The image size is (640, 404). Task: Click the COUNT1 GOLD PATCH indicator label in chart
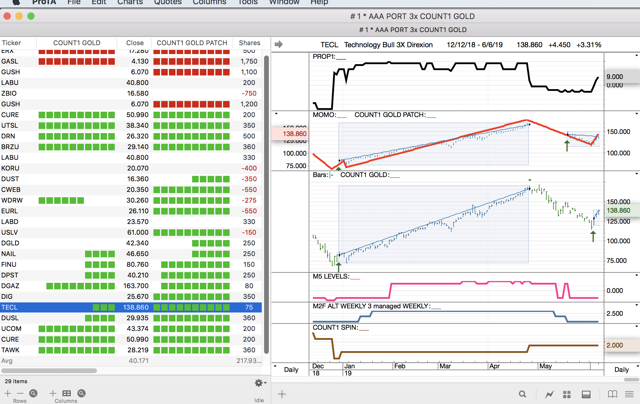[389, 115]
